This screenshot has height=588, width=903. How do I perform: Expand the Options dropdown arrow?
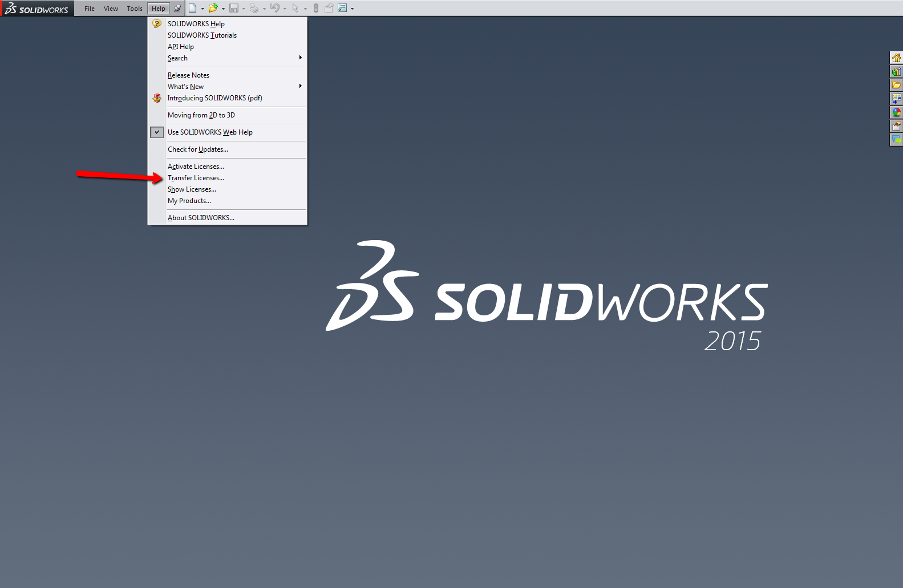coord(352,9)
